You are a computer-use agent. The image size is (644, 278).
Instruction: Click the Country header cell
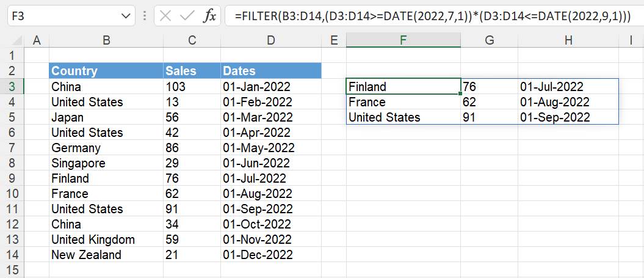click(106, 71)
